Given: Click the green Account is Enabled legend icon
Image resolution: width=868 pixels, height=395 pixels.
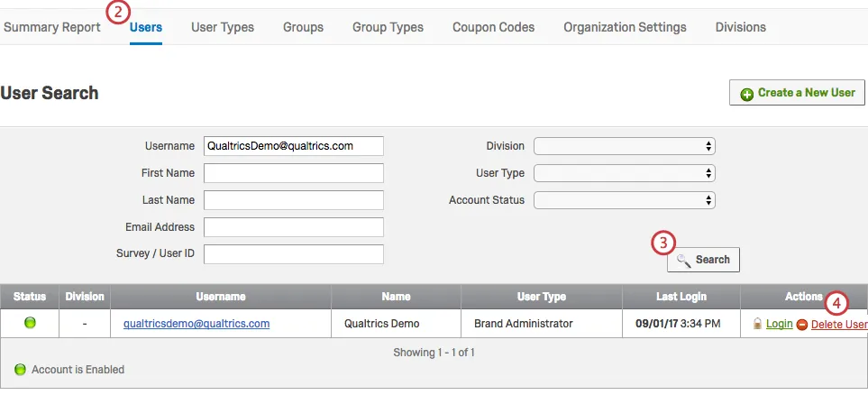Looking at the screenshot, I should tap(20, 370).
